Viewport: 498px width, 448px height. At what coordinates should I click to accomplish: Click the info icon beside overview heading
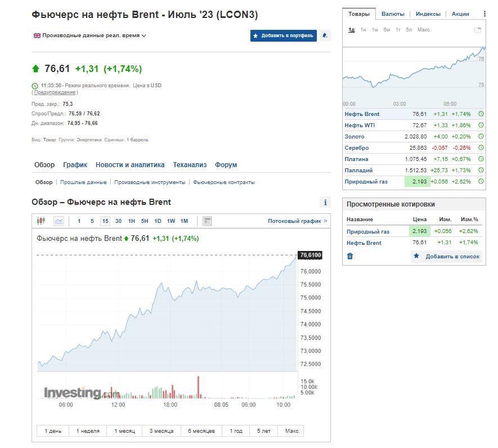point(325,203)
